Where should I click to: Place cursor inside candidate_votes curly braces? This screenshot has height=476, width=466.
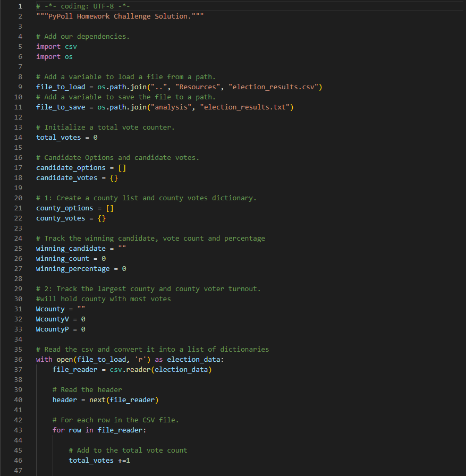coord(114,178)
